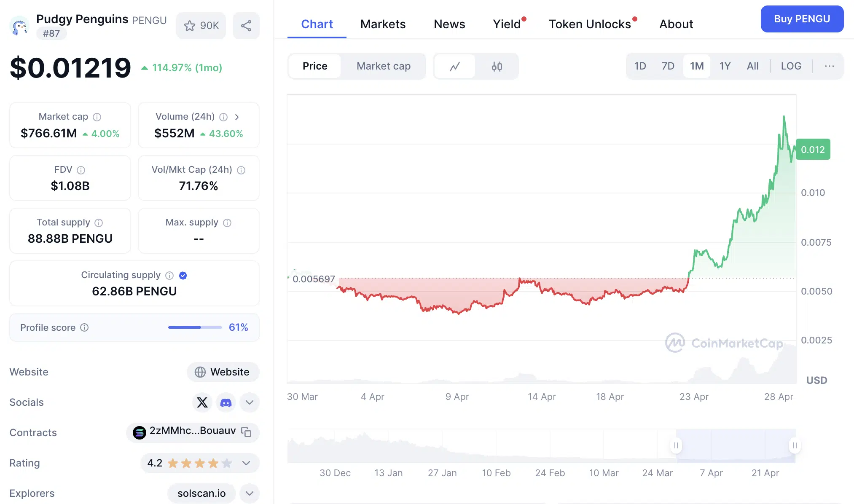Click the Volume (24h) info icon
The height and width of the screenshot is (504, 854).
tap(223, 117)
